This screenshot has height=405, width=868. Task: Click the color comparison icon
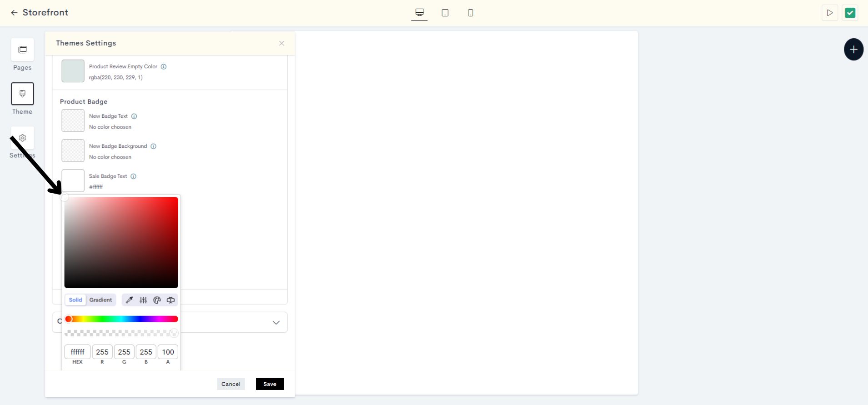(171, 300)
